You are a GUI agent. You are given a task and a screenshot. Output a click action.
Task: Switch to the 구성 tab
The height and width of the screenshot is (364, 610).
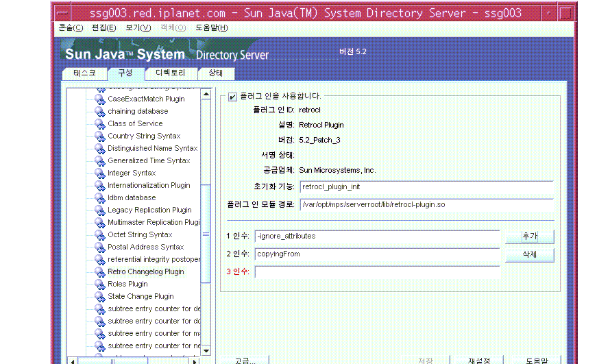tap(125, 73)
